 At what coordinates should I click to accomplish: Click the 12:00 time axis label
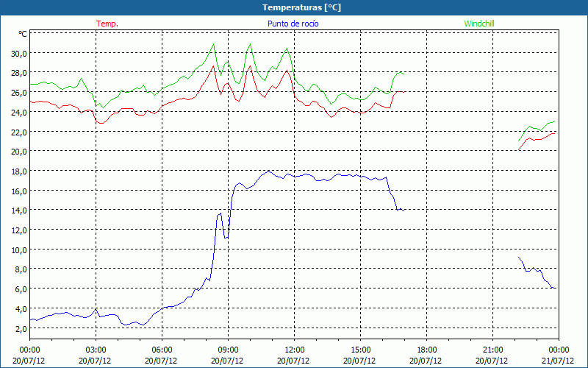(295, 350)
